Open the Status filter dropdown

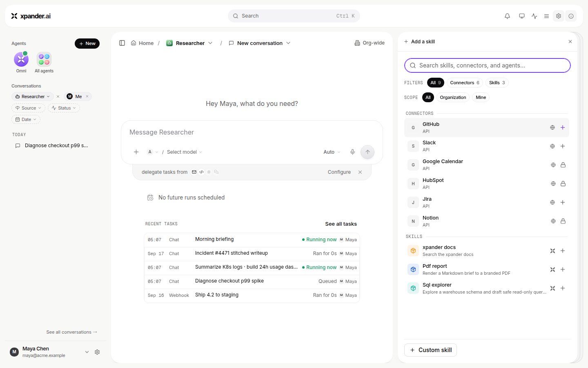point(64,108)
